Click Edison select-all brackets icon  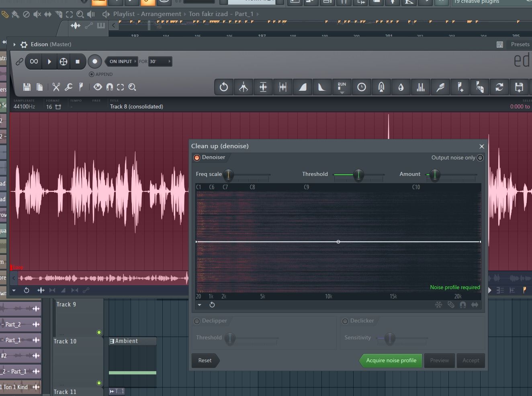(121, 87)
